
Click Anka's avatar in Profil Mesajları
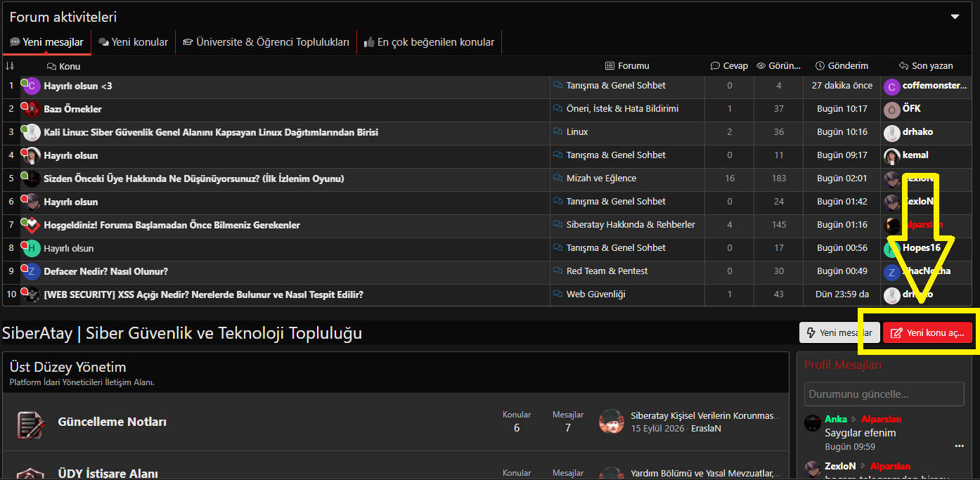(813, 422)
